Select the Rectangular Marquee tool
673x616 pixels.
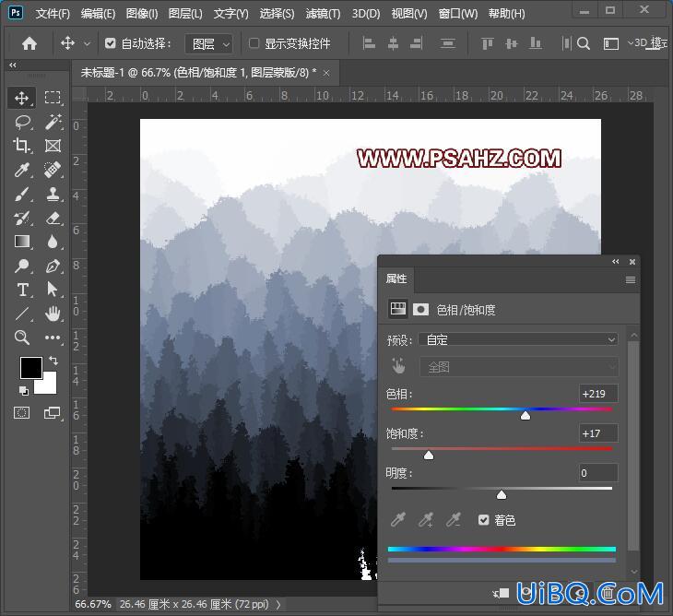click(x=53, y=98)
